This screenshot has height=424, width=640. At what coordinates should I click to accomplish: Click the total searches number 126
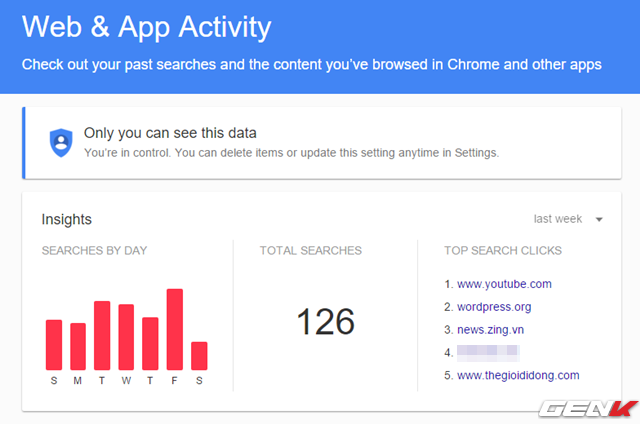tap(326, 321)
